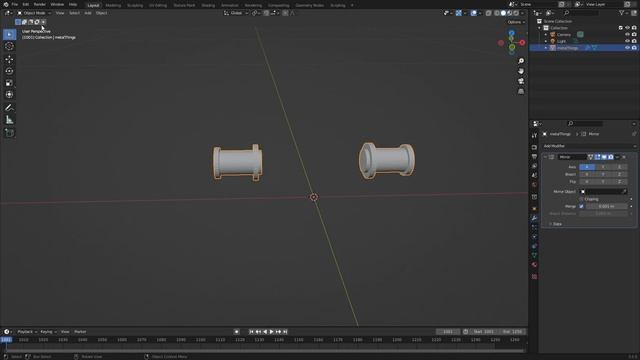Open the Edit menu
This screenshot has height=360, width=640.
[26, 4]
